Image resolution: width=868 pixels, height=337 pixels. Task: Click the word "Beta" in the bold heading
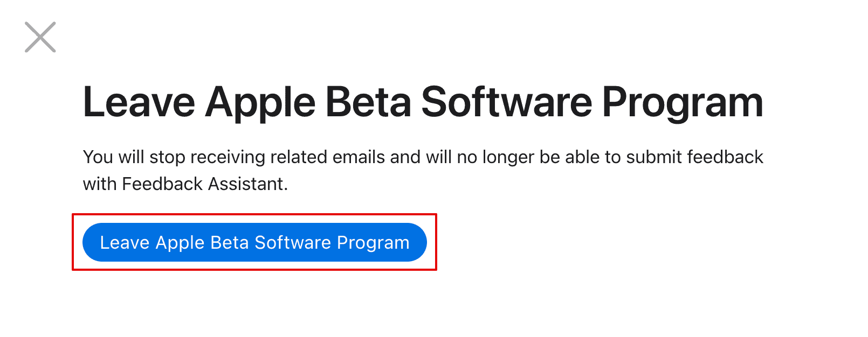point(368,102)
